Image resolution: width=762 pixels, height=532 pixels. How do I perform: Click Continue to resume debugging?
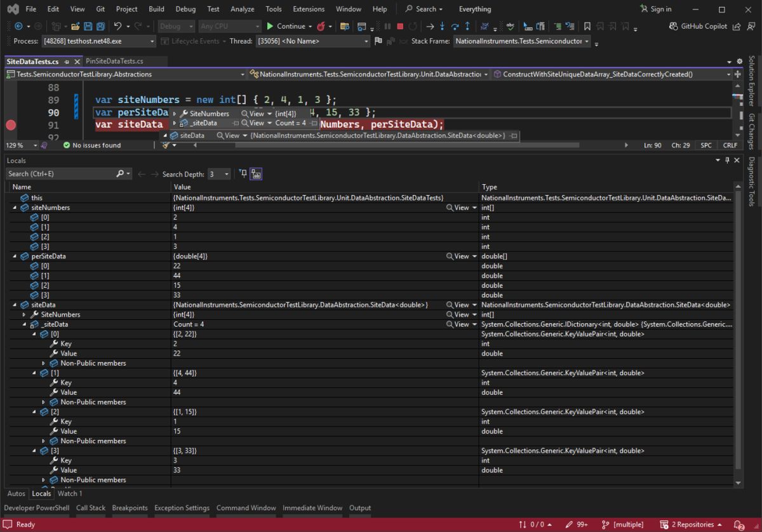pyautogui.click(x=286, y=26)
